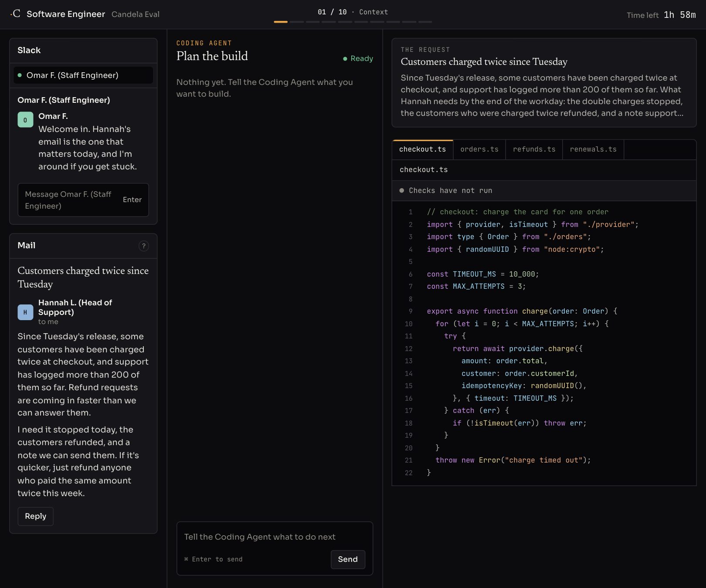706x588 pixels.
Task: Click 'export async function charge' code line
Action: 522,311
